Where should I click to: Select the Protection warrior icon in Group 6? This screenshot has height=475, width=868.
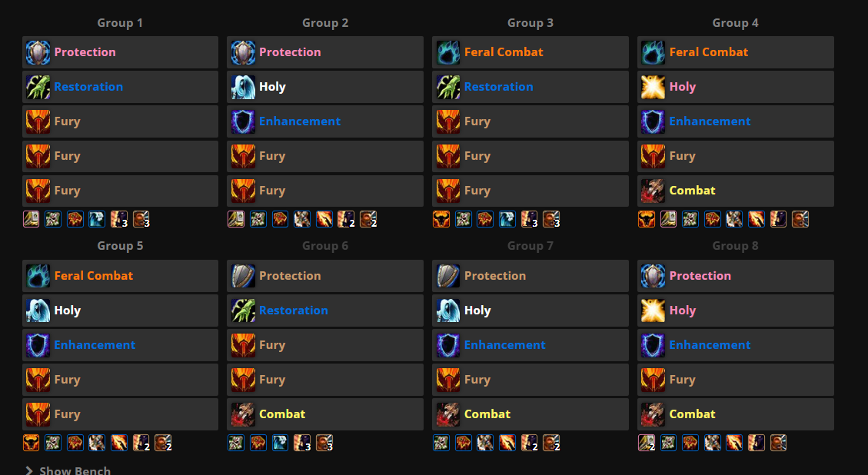coord(243,276)
